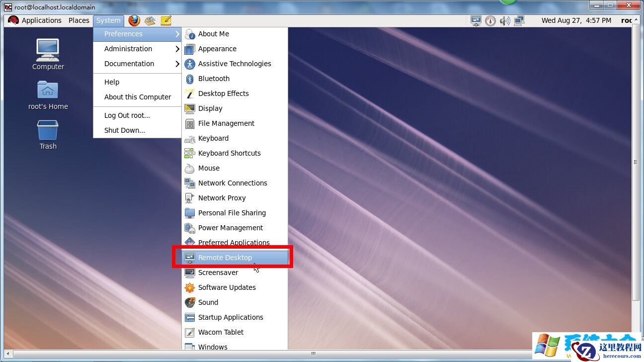The width and height of the screenshot is (644, 362).
Task: Click the remote display icon in the tray
Action: [x=476, y=20]
